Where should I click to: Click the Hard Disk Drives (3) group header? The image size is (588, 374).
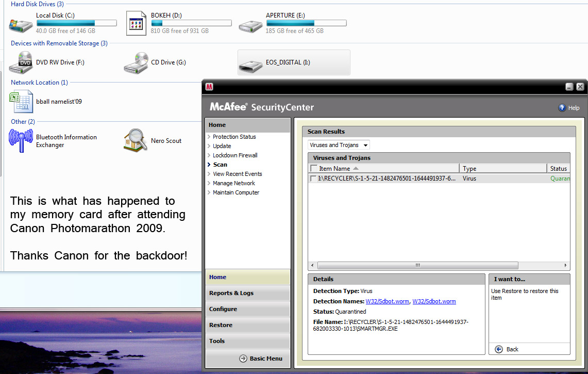pyautogui.click(x=37, y=4)
